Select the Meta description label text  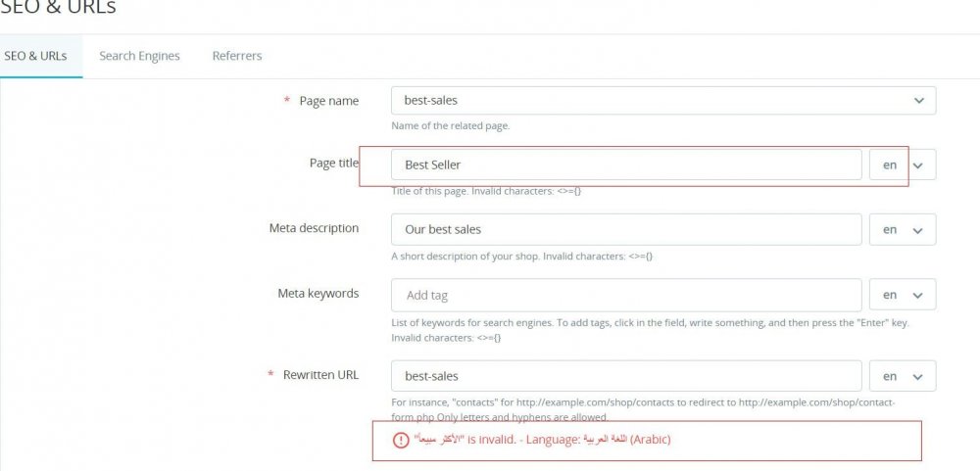[314, 228]
